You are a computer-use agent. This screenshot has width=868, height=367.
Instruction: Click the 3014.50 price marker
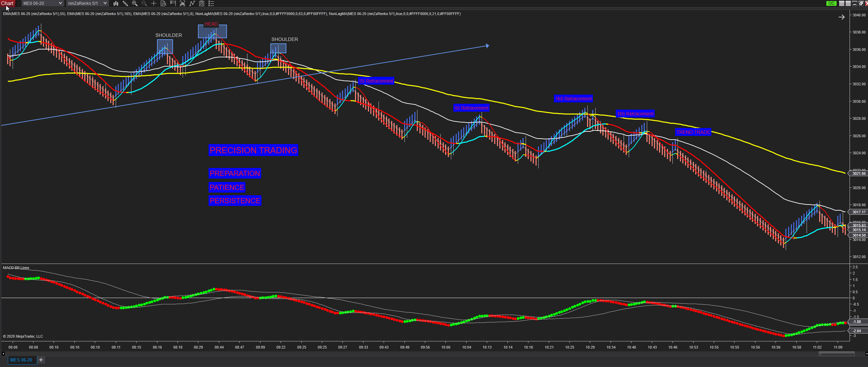tap(859, 235)
